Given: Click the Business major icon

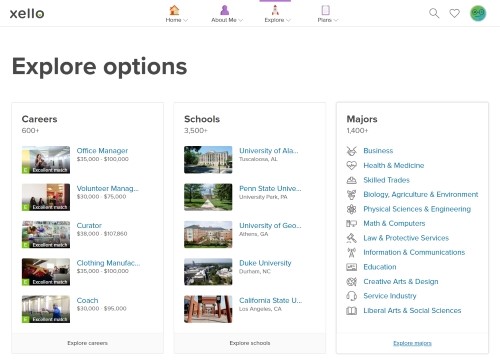Looking at the screenshot, I should [351, 151].
